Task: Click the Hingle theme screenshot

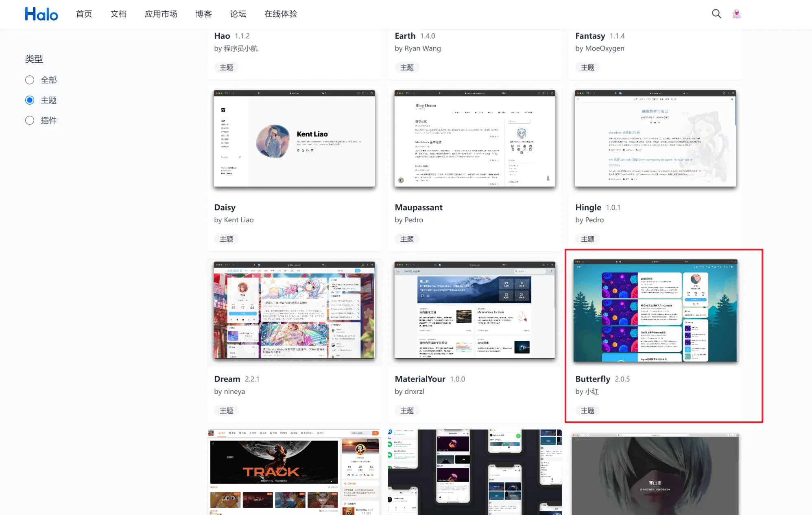Action: pos(655,139)
